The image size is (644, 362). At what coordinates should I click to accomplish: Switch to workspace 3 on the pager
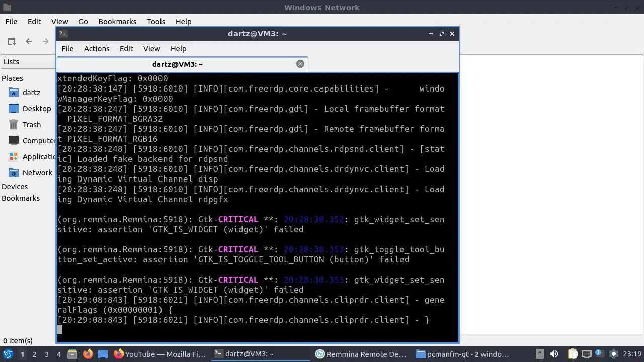pos(46,354)
